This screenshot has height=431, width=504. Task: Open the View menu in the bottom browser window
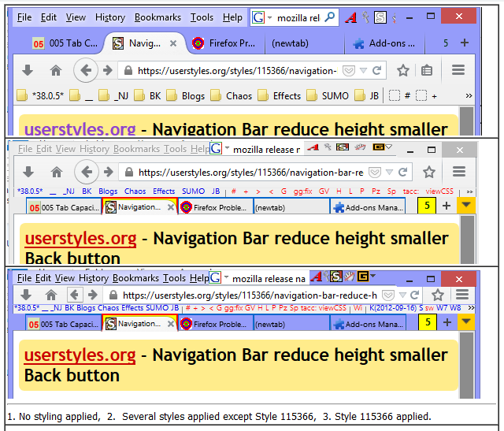65,278
